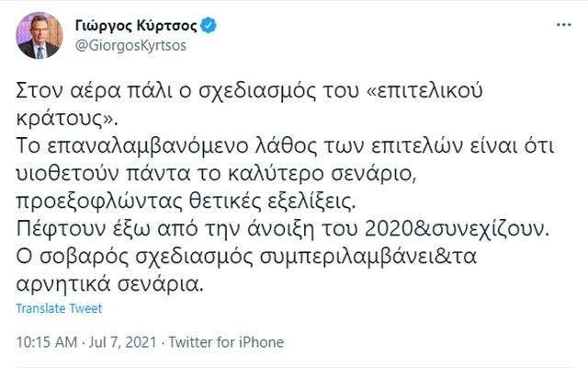Open the Twitter for iPhone source link

[224, 341]
